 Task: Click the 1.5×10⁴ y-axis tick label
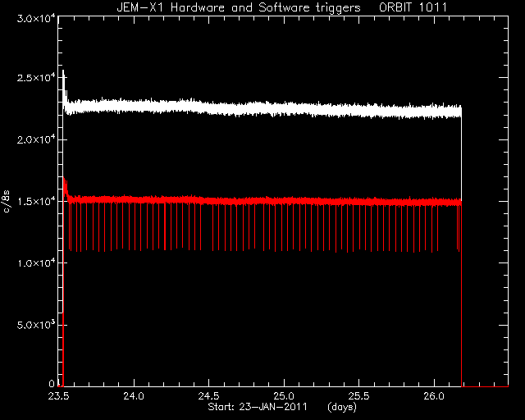pos(36,201)
